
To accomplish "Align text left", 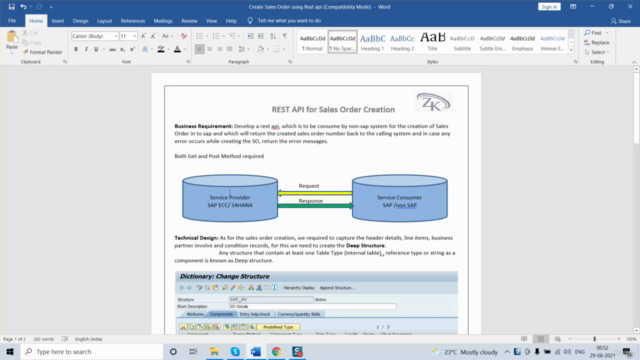I will pyautogui.click(x=199, y=49).
